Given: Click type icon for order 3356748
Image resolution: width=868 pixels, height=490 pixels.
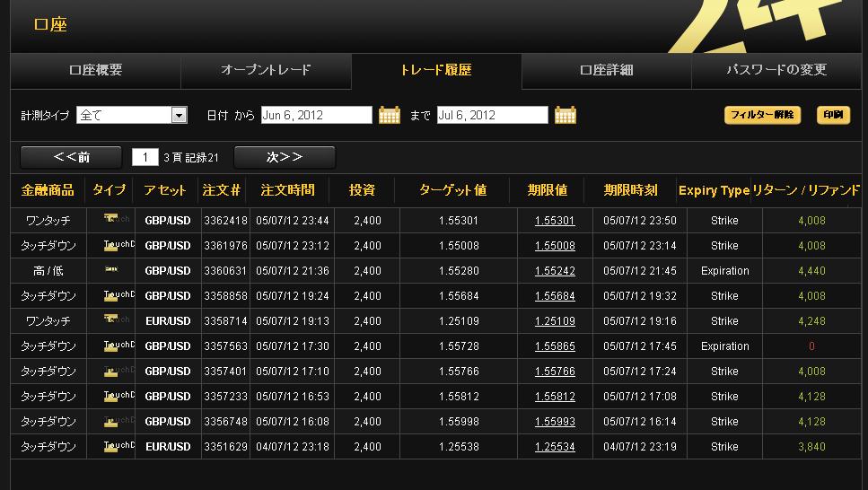Looking at the screenshot, I should click(118, 421).
